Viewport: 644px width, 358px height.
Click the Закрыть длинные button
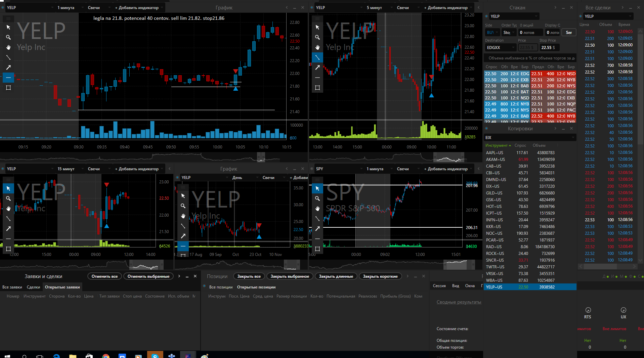[336, 276]
